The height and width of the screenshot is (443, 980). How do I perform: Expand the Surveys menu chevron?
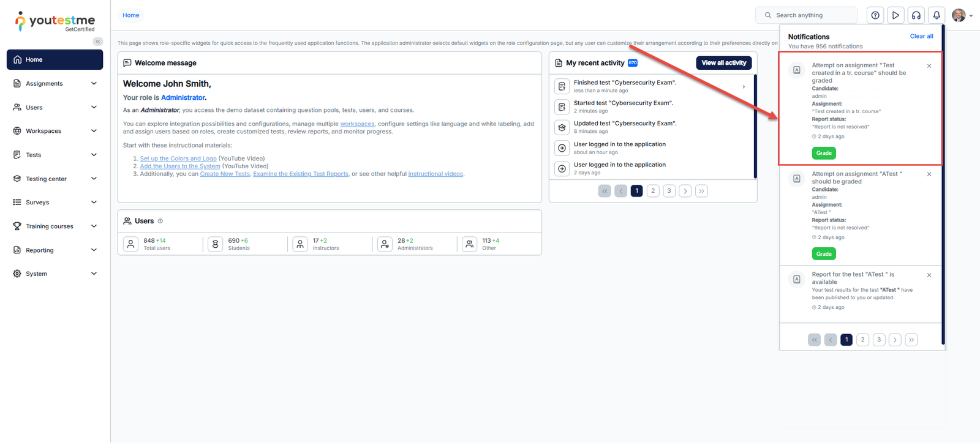94,203
